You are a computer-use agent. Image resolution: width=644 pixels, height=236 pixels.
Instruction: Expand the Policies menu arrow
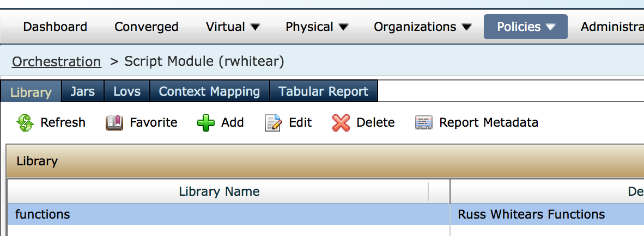click(x=550, y=27)
